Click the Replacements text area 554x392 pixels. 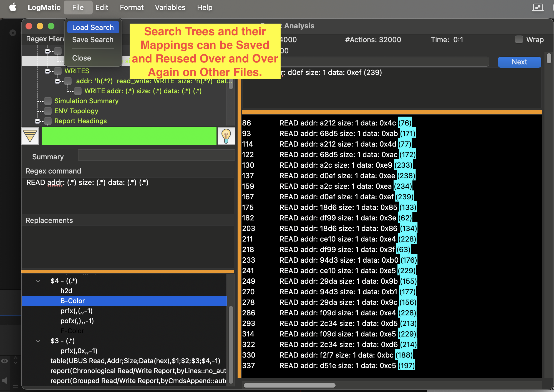coord(127,247)
